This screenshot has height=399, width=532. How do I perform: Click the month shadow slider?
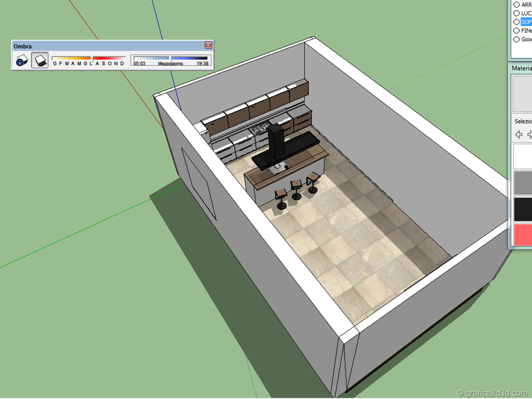[88, 58]
